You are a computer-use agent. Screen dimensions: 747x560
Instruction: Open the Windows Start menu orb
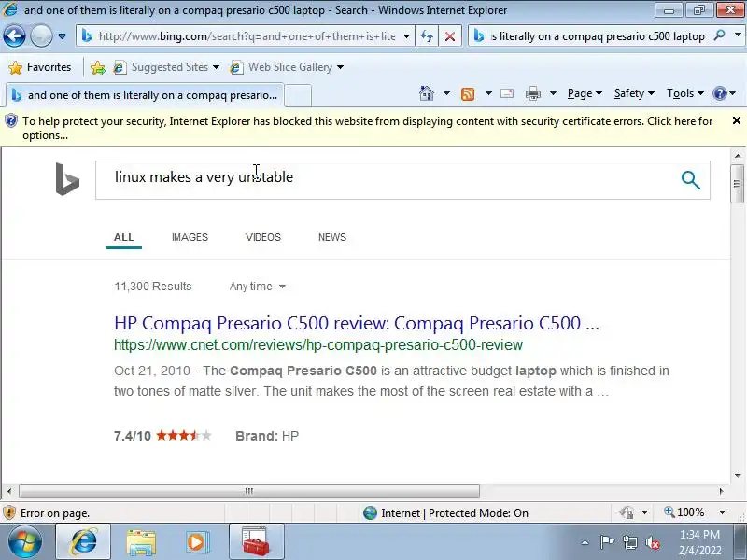[24, 542]
